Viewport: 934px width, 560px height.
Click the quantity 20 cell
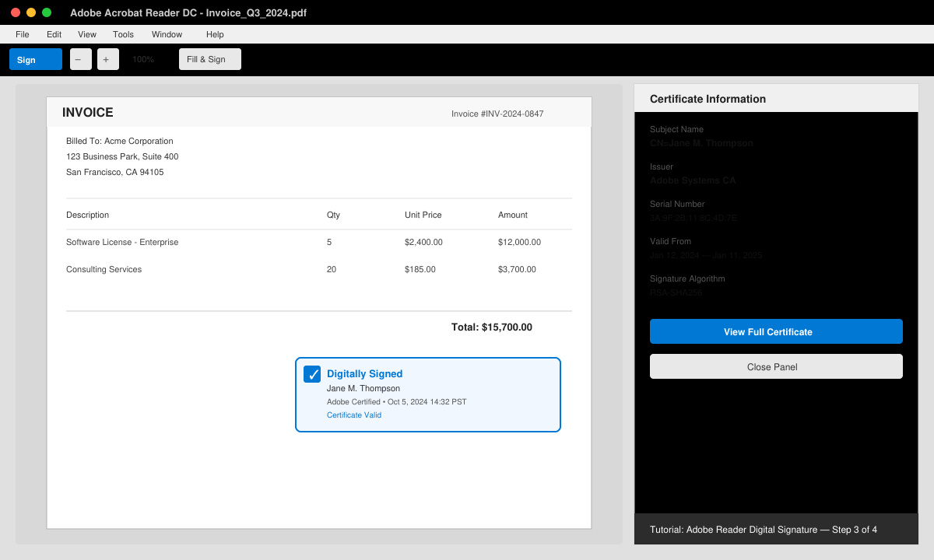pos(332,269)
